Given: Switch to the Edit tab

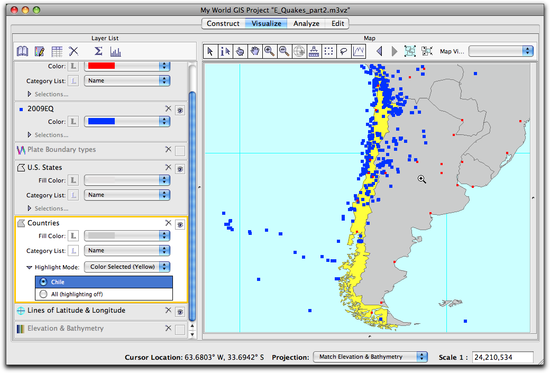Looking at the screenshot, I should point(337,24).
